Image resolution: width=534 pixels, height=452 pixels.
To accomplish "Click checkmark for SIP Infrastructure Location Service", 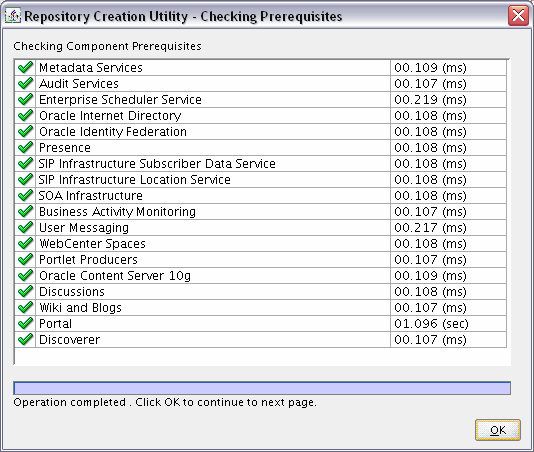I will pos(26,180).
